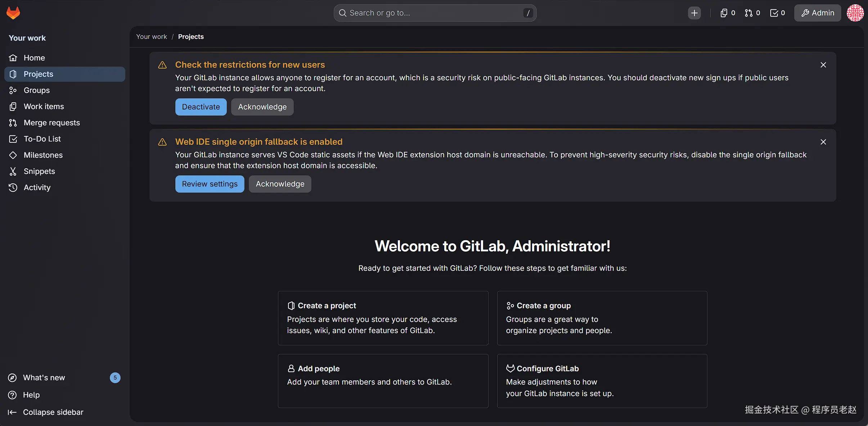Open merge requests counter in top bar

(752, 13)
